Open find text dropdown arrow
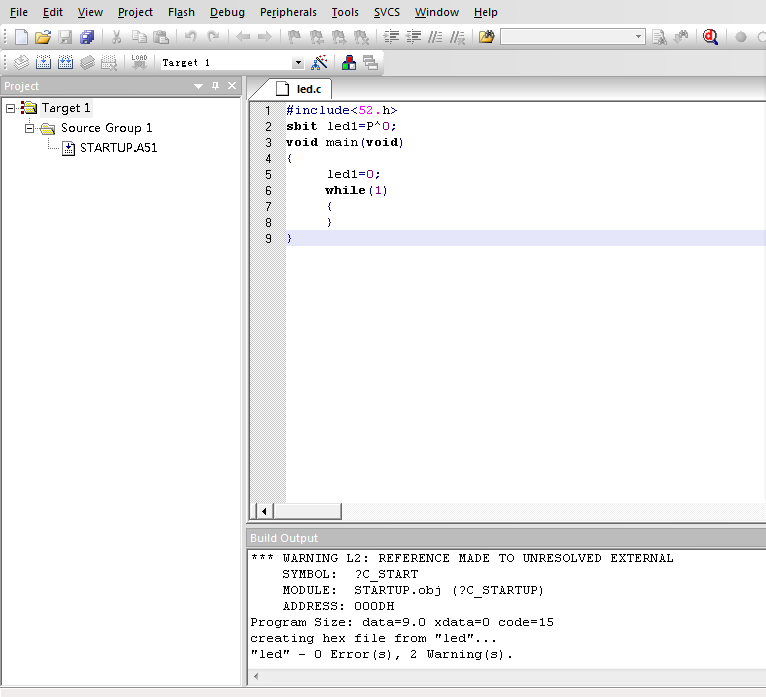 [638, 37]
